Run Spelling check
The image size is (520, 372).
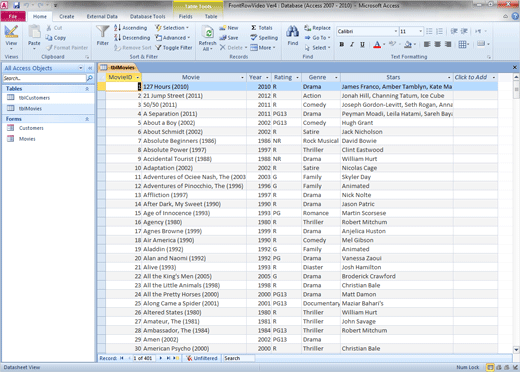pos(264,38)
